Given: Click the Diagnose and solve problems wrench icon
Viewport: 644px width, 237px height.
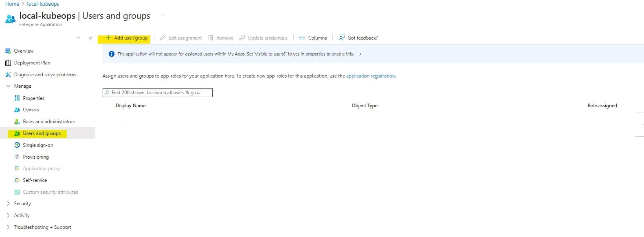Looking at the screenshot, I should 8,75.
